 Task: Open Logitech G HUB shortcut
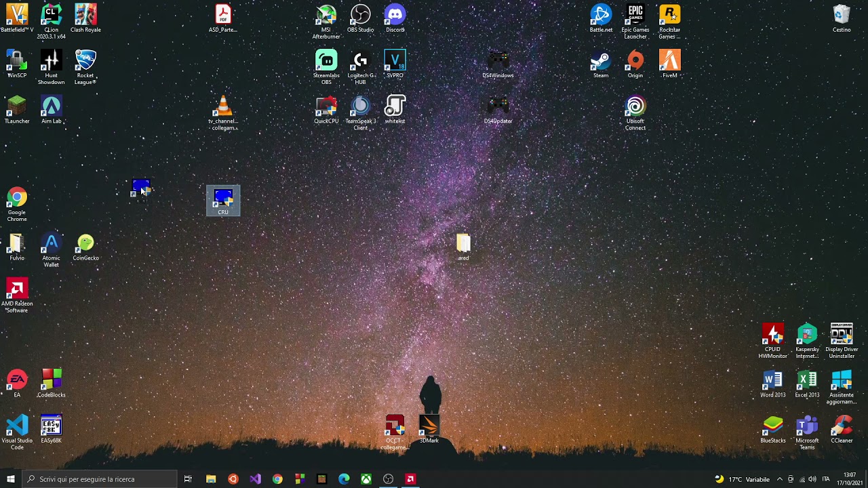[x=361, y=67]
